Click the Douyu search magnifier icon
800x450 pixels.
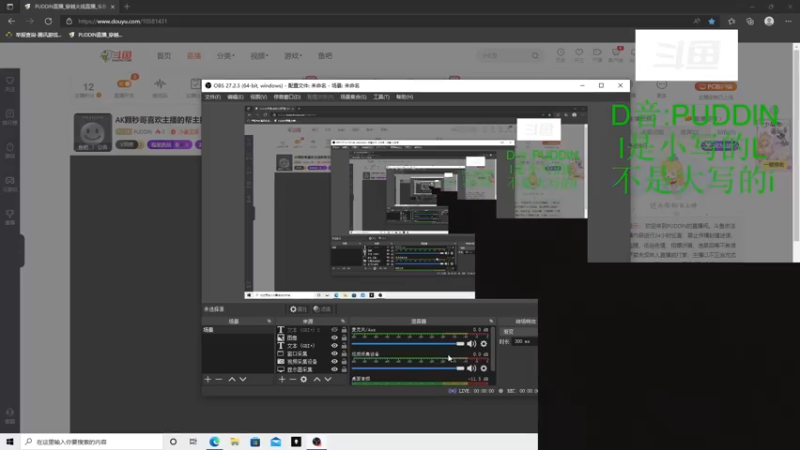(x=535, y=56)
